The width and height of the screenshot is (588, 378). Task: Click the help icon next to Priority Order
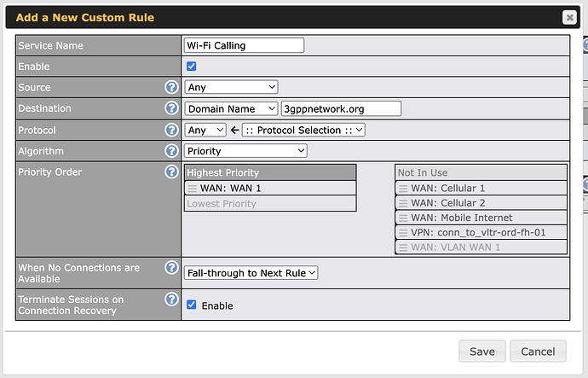[171, 172]
